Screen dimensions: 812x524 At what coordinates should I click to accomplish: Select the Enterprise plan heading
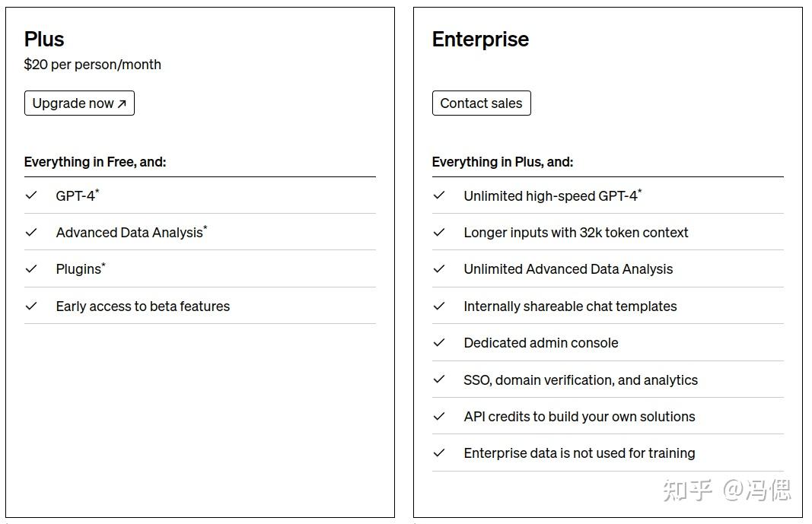tap(480, 40)
